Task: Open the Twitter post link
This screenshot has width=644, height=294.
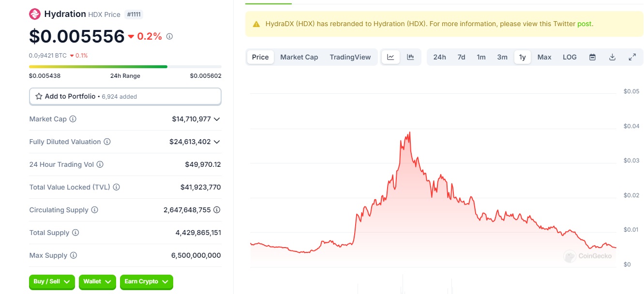Action: pyautogui.click(x=584, y=24)
